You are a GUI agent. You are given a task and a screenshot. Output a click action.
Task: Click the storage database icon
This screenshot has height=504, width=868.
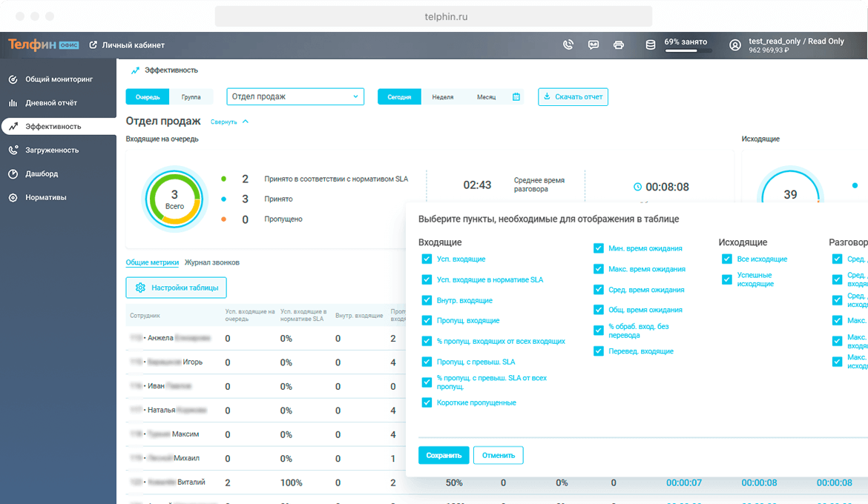tap(651, 45)
